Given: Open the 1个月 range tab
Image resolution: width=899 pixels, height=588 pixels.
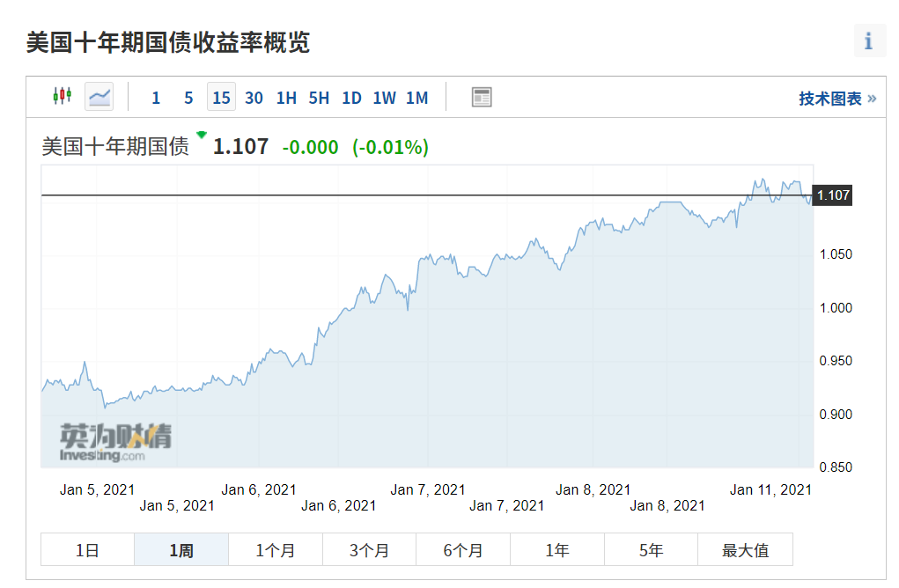Looking at the screenshot, I should coord(275,549).
